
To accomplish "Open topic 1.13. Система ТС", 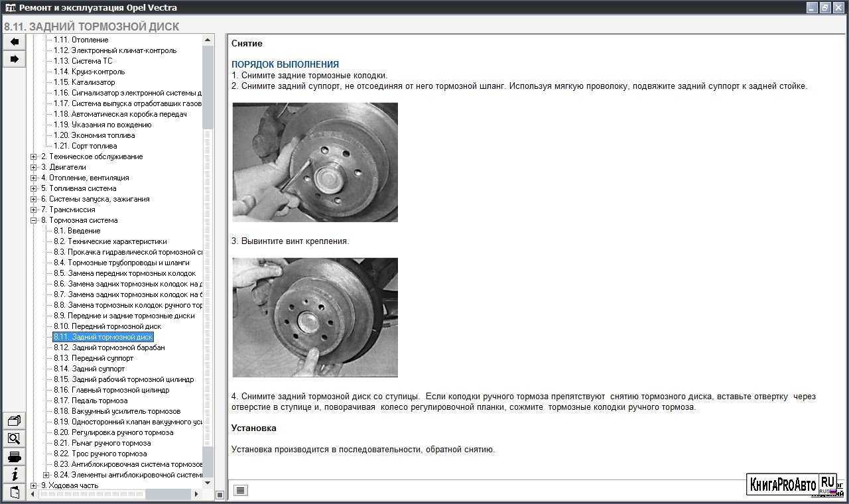I will tap(84, 61).
